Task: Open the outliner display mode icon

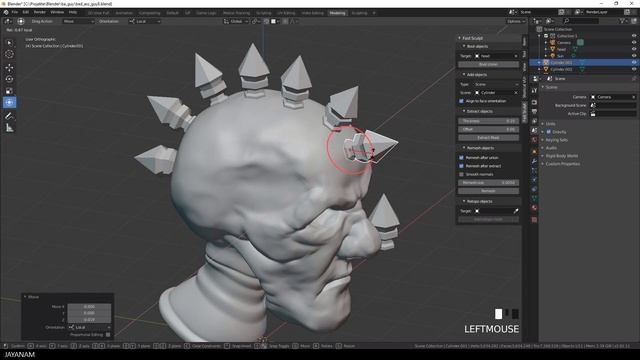Action: tap(549, 21)
